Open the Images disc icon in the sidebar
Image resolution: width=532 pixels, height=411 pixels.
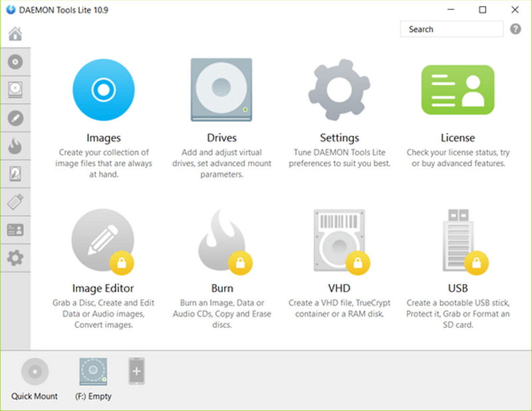pyautogui.click(x=15, y=62)
